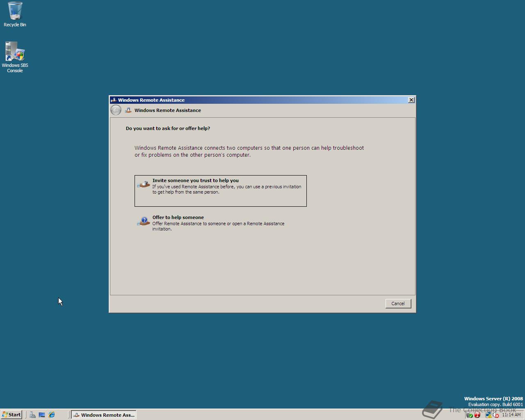Launch Internet Explorer from Quick Launch
Viewport: 525px width, 420px height.
click(52, 415)
